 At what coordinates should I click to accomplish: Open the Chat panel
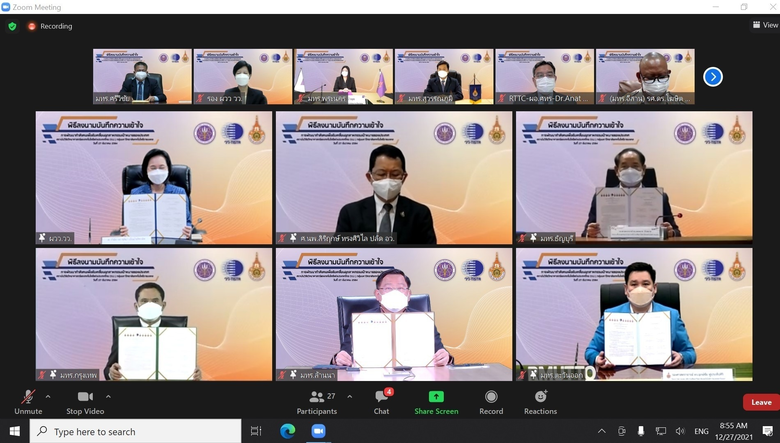point(381,401)
